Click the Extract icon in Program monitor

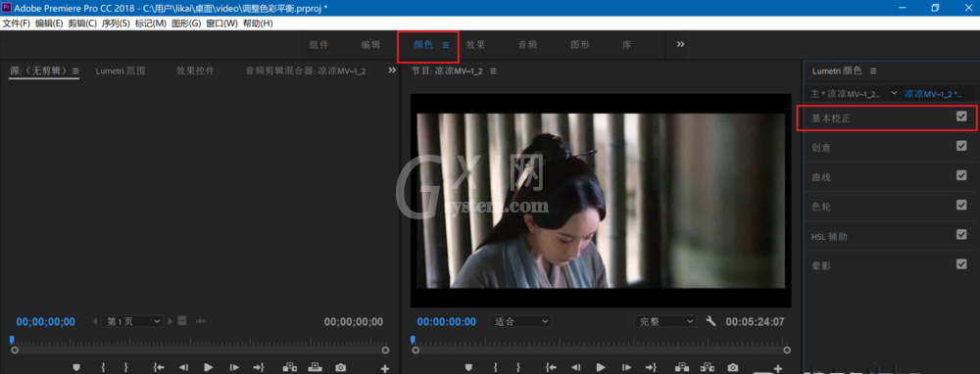tap(707, 368)
